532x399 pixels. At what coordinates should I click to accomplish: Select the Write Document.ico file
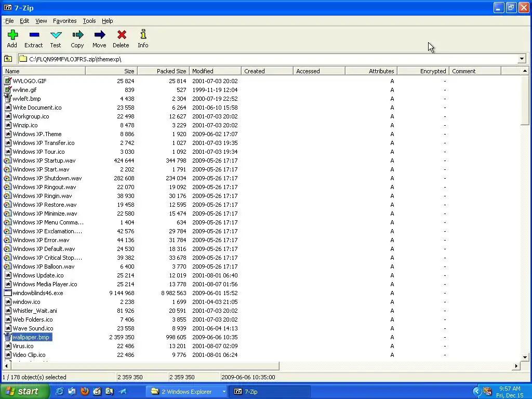[x=37, y=108]
